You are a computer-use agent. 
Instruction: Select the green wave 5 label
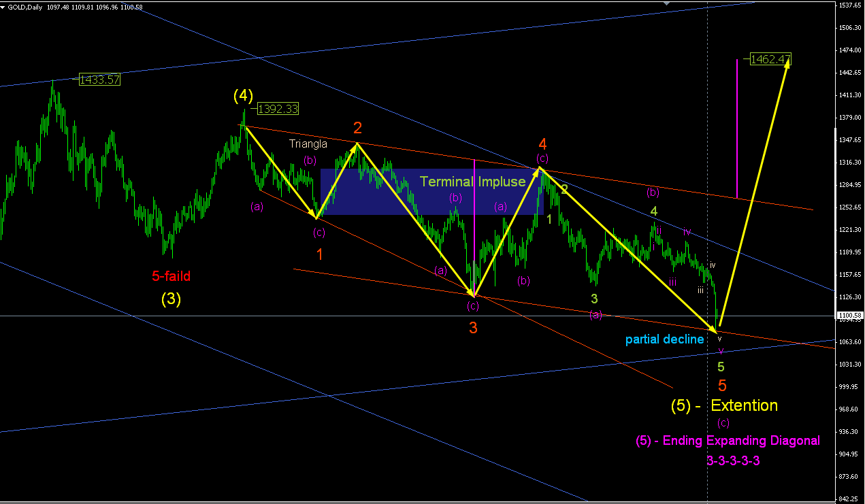721,366
